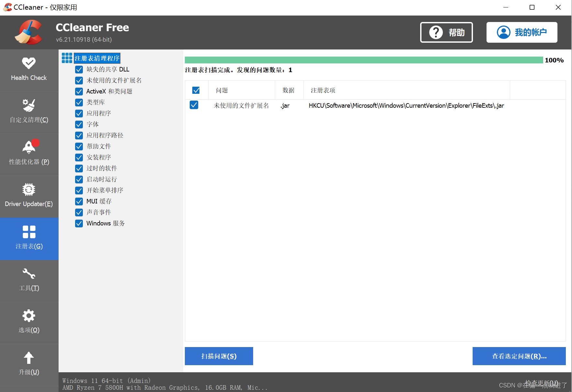Click the Registry Cleaner grid icon
This screenshot has width=572, height=392.
pos(67,58)
